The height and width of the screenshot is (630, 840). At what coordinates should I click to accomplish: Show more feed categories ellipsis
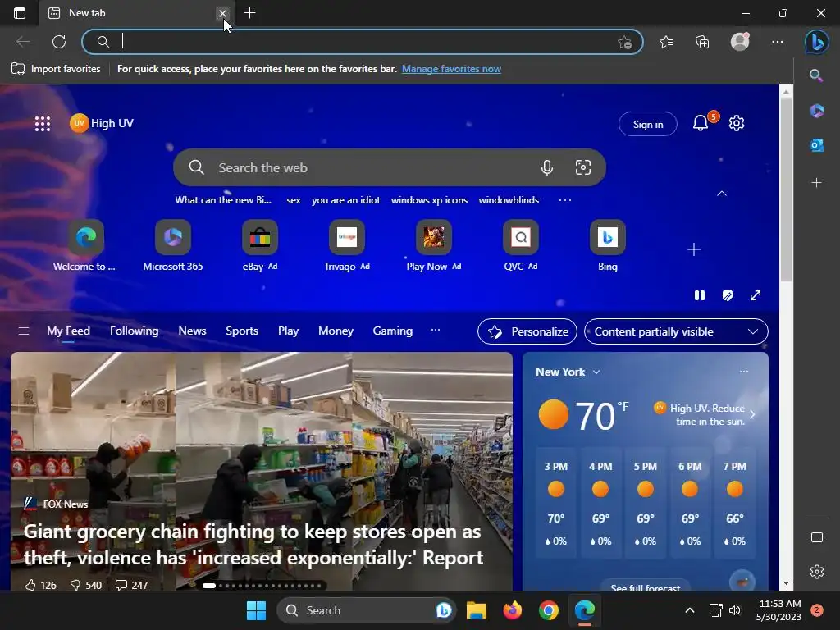point(436,330)
